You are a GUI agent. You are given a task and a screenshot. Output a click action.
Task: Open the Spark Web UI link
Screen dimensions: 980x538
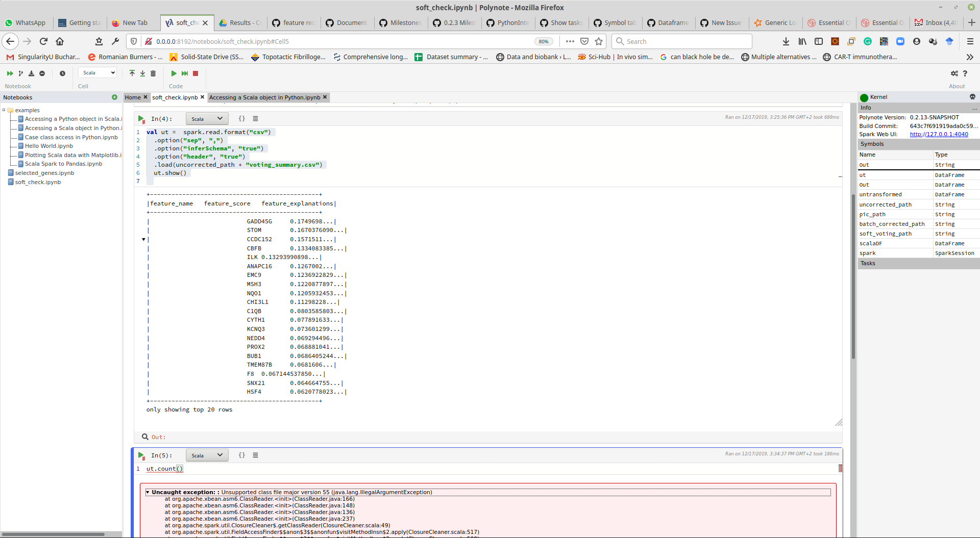(939, 134)
